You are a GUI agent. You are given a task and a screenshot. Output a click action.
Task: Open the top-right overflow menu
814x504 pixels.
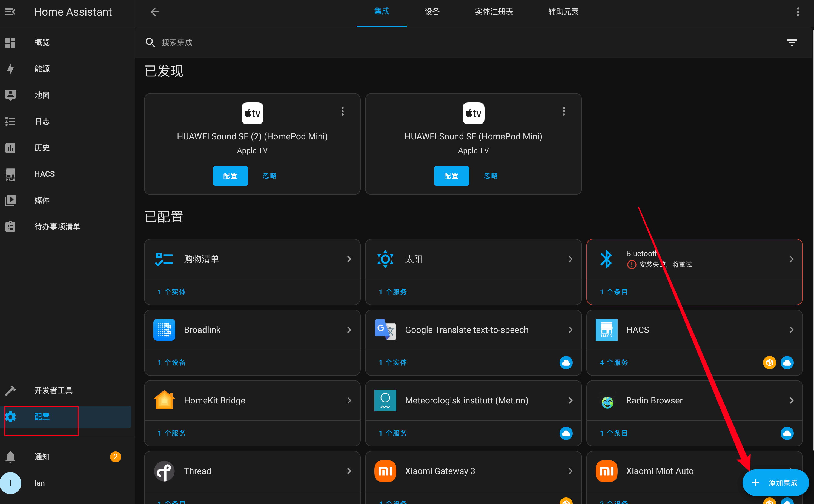point(798,12)
